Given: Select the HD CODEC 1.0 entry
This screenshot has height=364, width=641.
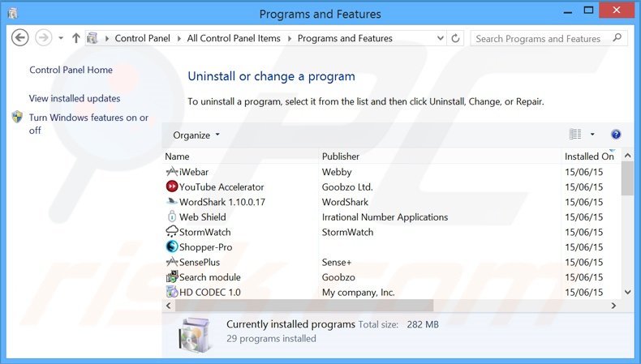Looking at the screenshot, I should [209, 292].
